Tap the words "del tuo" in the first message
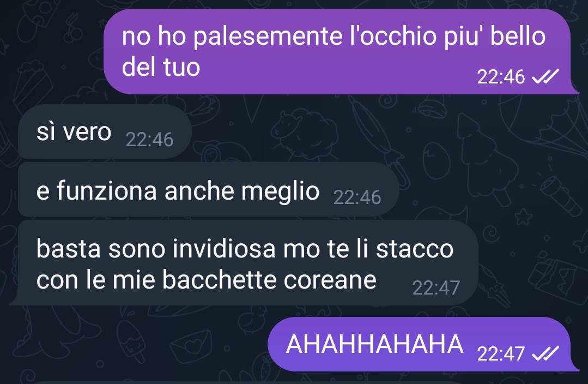Screen dimensions: 588x384 point(161,68)
